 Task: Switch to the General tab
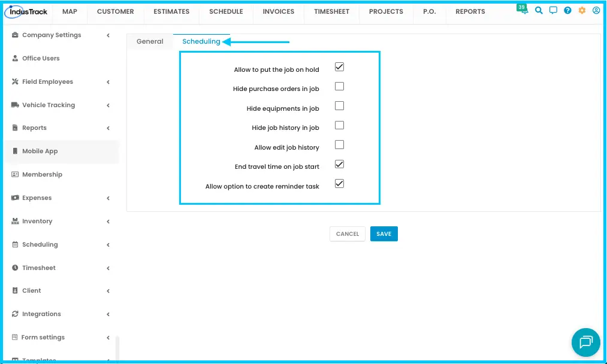150,41
